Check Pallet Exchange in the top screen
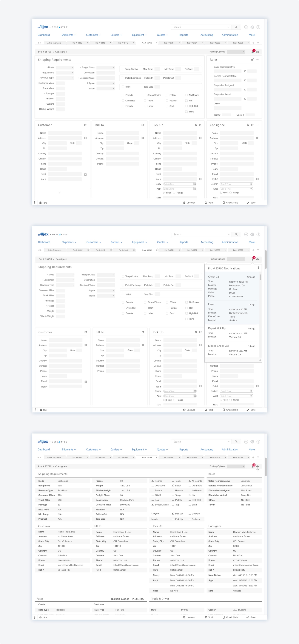 (x=123, y=78)
